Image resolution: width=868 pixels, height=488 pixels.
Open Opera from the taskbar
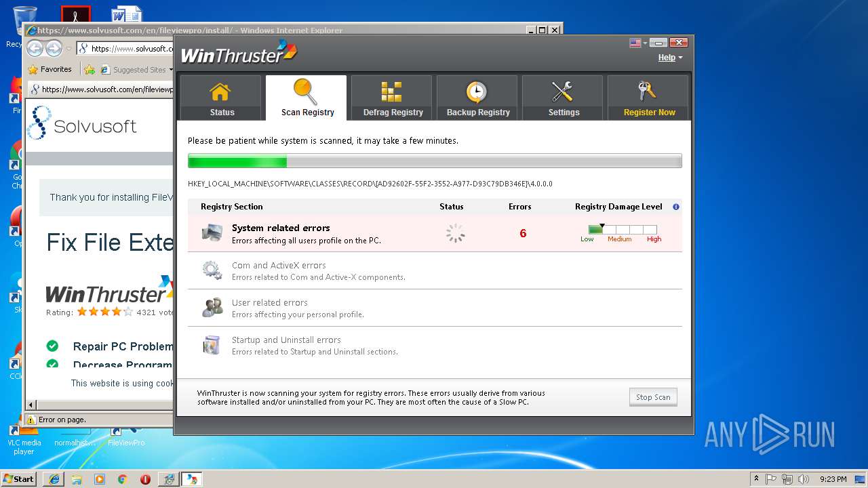click(145, 479)
